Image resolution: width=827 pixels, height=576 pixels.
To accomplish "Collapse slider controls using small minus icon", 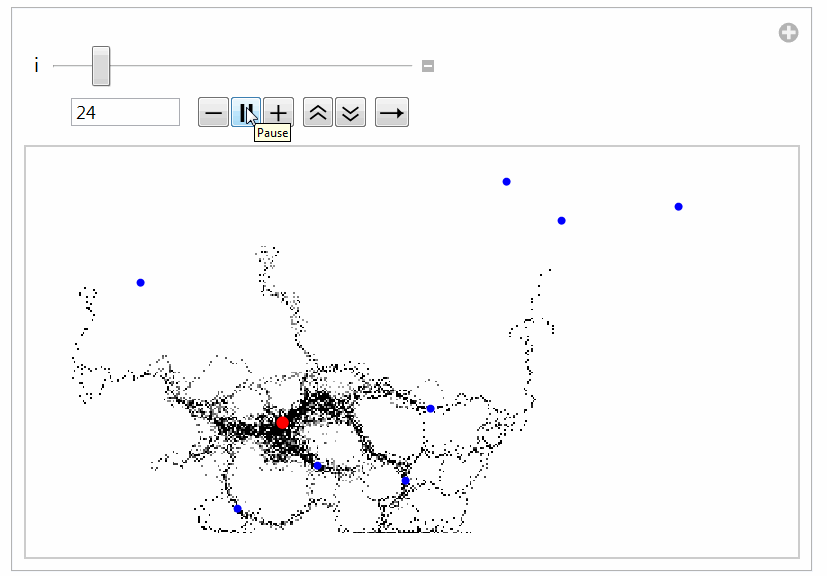I will (428, 67).
